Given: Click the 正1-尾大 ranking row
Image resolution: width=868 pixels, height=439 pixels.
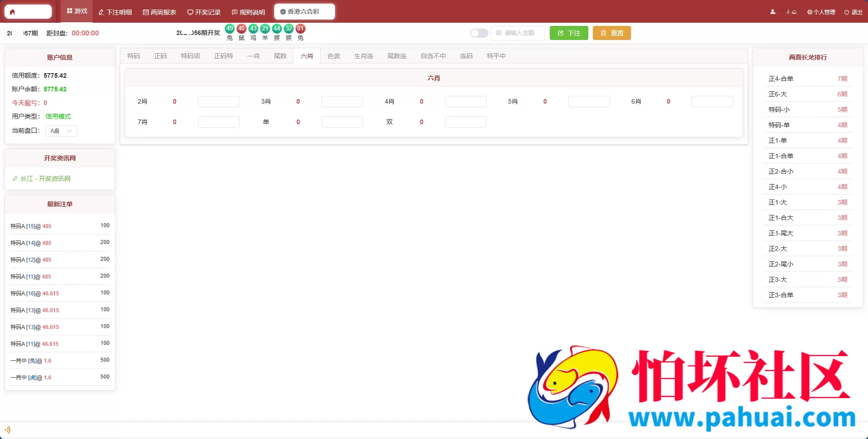Looking at the screenshot, I should click(808, 233).
